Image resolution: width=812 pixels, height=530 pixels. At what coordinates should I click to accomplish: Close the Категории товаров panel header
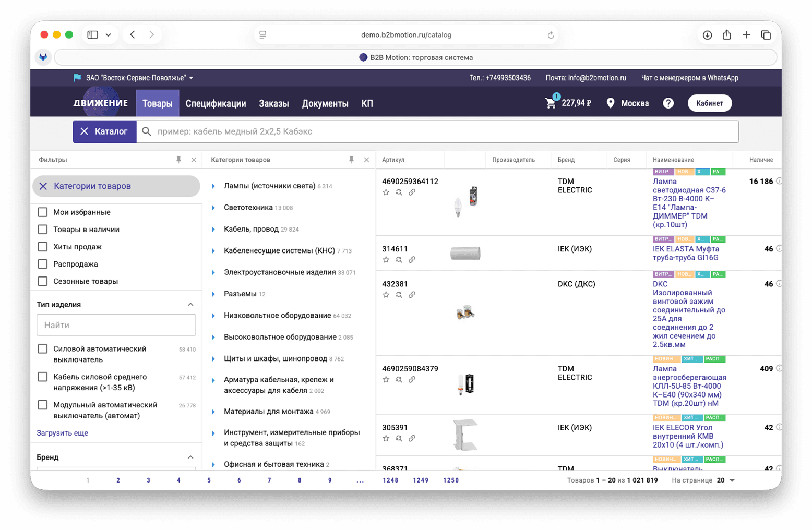point(366,160)
